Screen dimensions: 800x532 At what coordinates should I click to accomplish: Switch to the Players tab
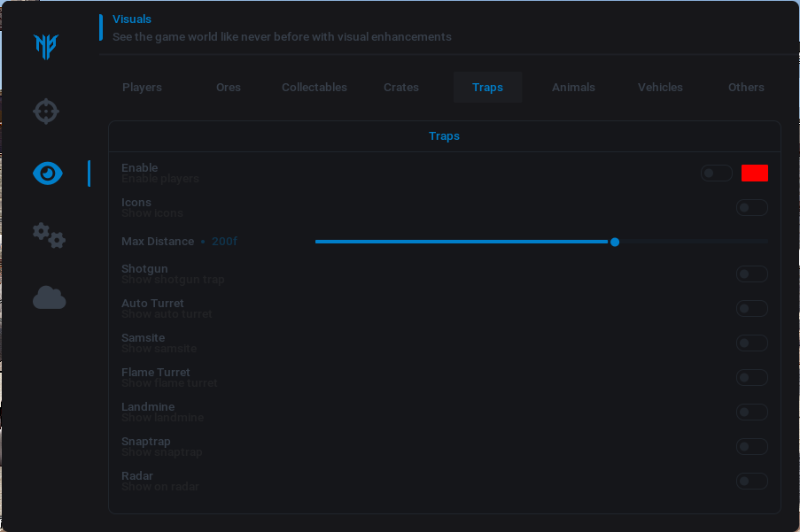pyautogui.click(x=142, y=88)
